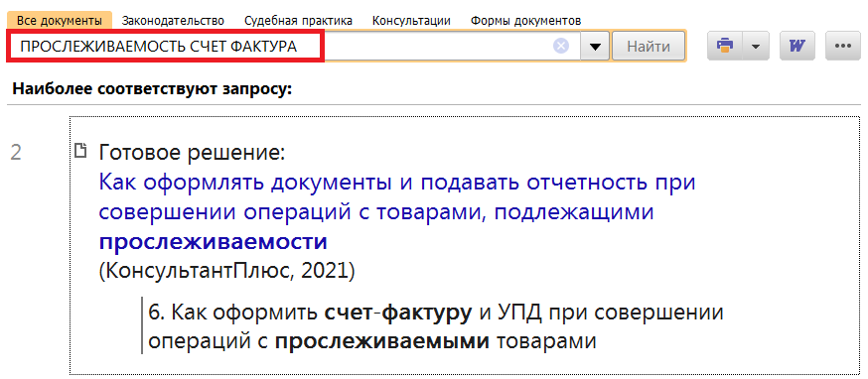The height and width of the screenshot is (379, 868).
Task: Click the Найти search button
Action: [x=649, y=47]
